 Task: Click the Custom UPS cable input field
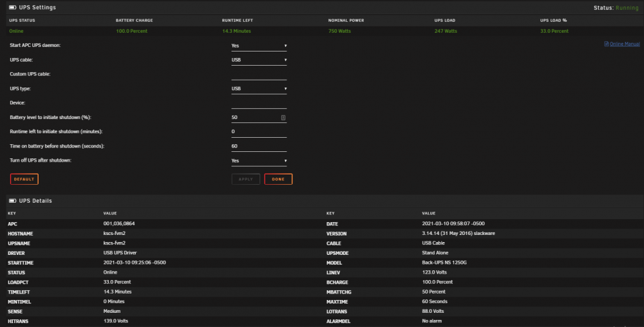[x=259, y=75]
